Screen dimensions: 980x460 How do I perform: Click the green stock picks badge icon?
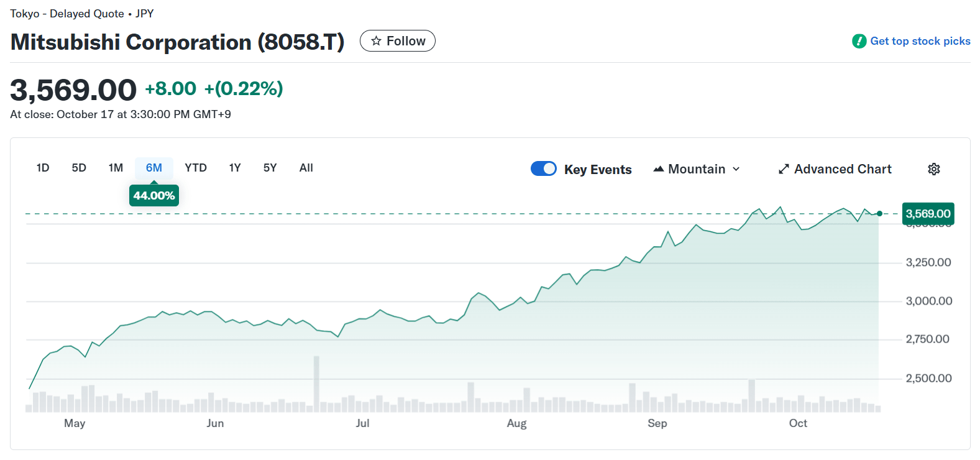(x=859, y=41)
